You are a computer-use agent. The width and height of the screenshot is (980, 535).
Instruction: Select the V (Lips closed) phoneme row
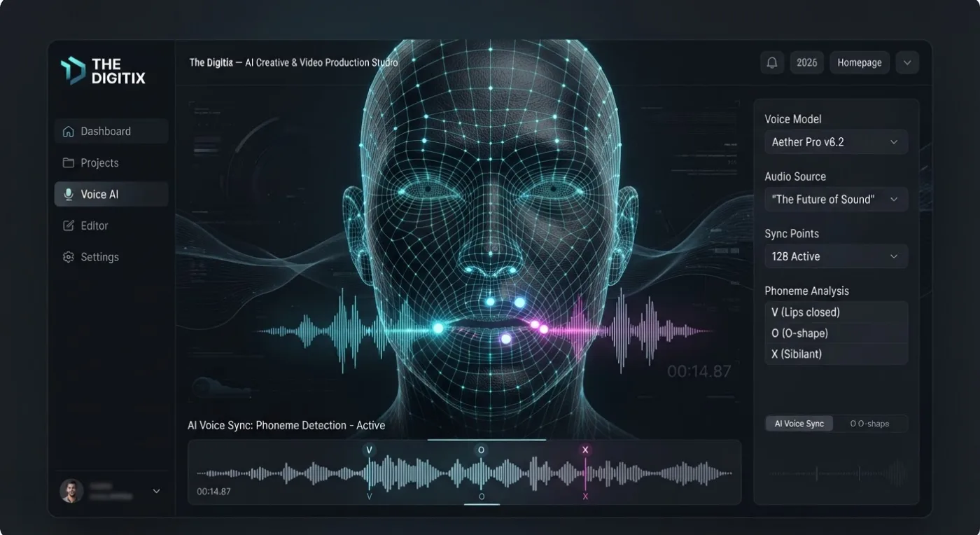coord(836,312)
